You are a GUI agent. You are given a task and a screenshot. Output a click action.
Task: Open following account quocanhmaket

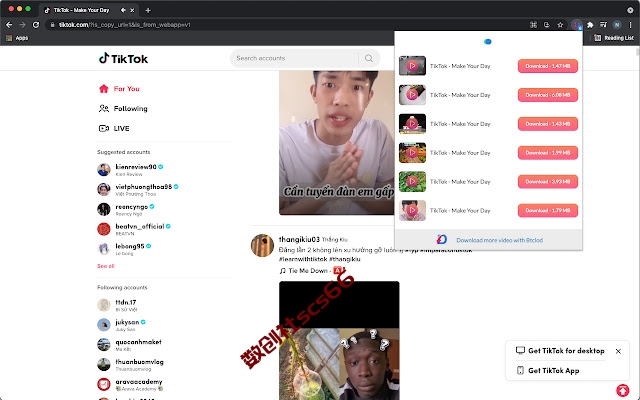point(129,344)
